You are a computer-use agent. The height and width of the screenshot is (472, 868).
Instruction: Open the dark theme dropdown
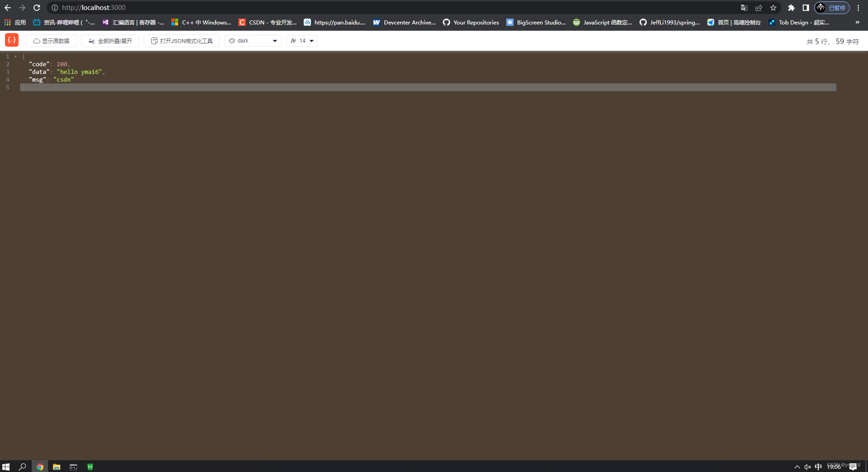tap(253, 41)
